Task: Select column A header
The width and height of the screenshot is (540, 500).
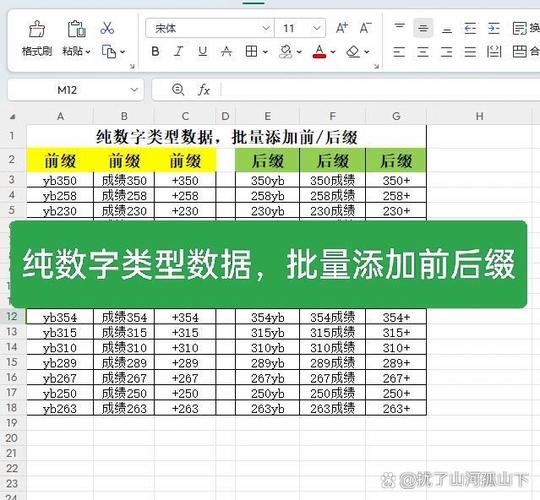Action: [60, 116]
